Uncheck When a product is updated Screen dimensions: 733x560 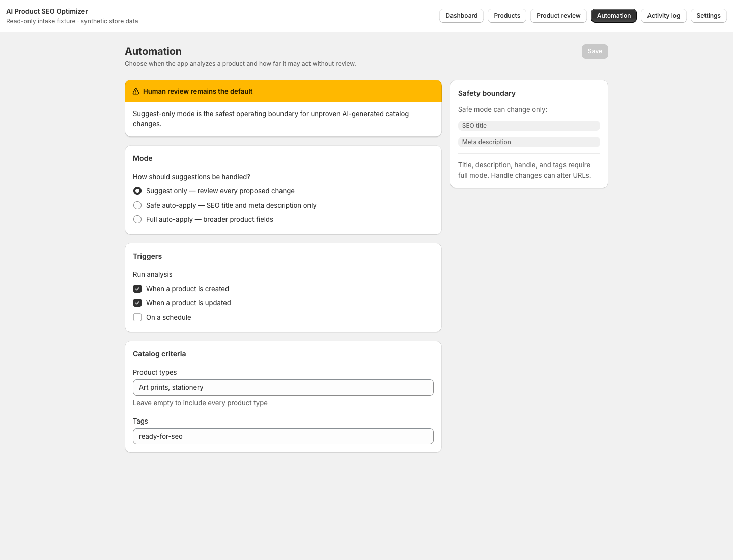pyautogui.click(x=137, y=303)
